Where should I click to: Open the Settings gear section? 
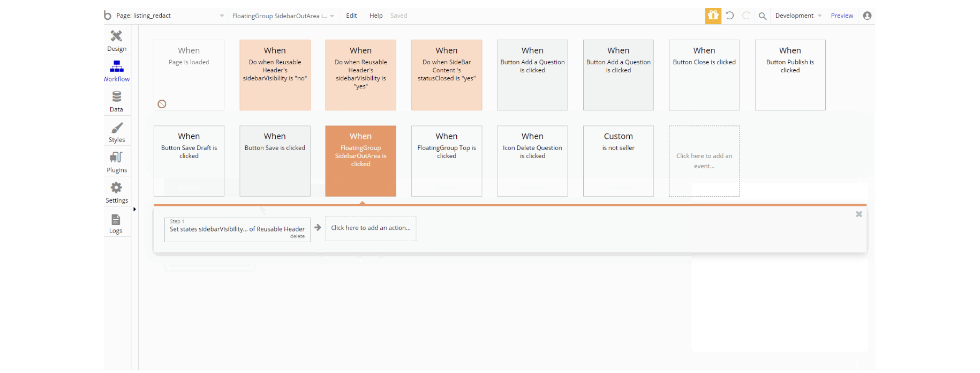point(116,192)
